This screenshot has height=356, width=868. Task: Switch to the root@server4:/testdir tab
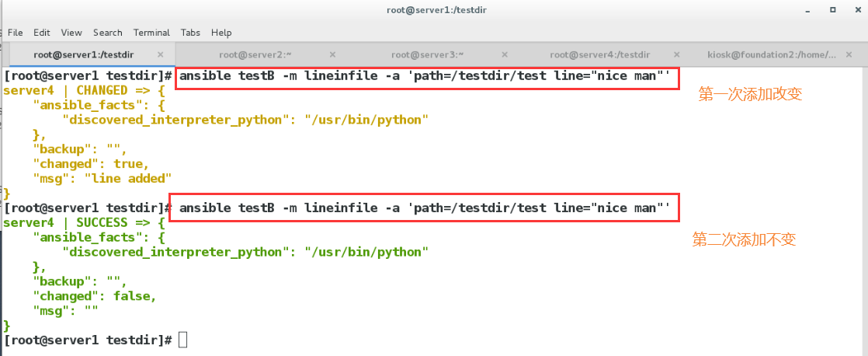click(x=599, y=55)
